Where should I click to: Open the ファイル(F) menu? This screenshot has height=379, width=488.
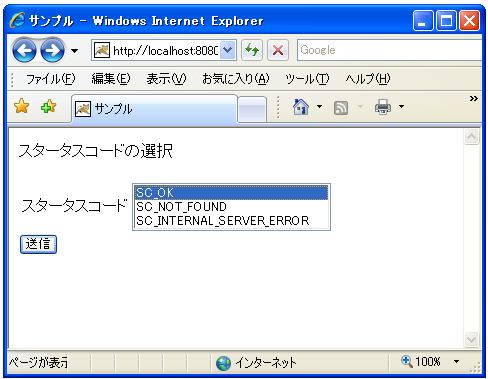tap(51, 79)
